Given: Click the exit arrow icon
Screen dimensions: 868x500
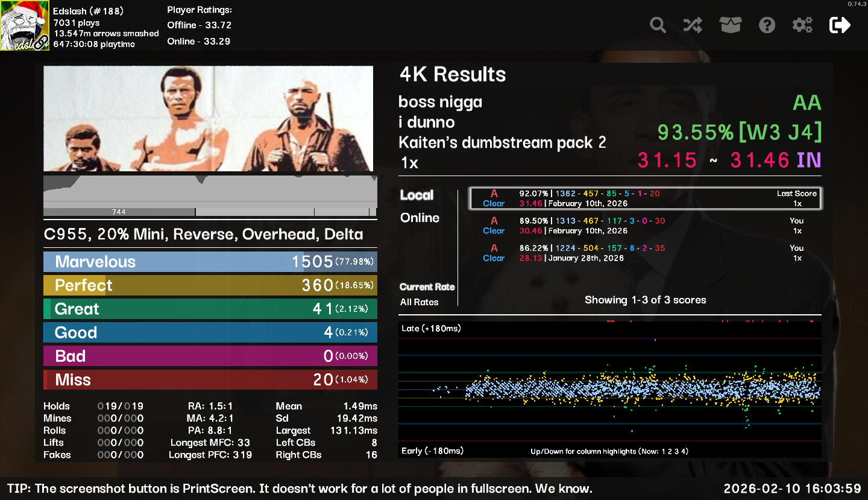Looking at the screenshot, I should click(840, 25).
